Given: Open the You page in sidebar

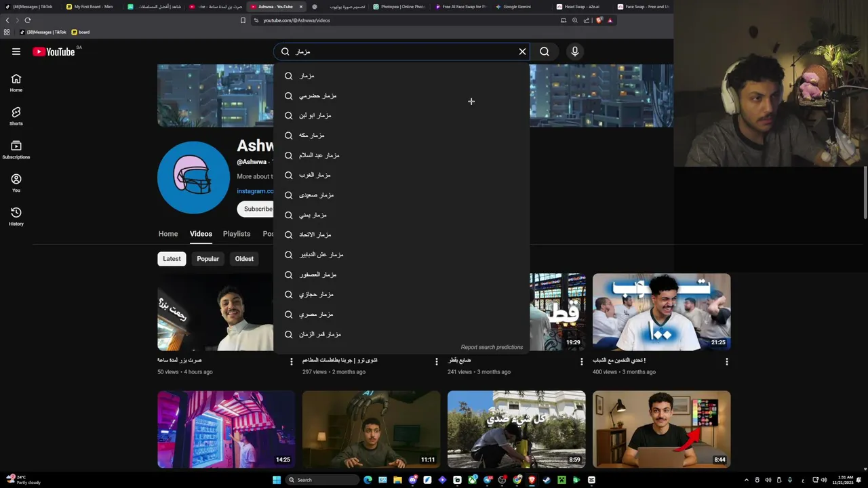Looking at the screenshot, I should [x=16, y=183].
